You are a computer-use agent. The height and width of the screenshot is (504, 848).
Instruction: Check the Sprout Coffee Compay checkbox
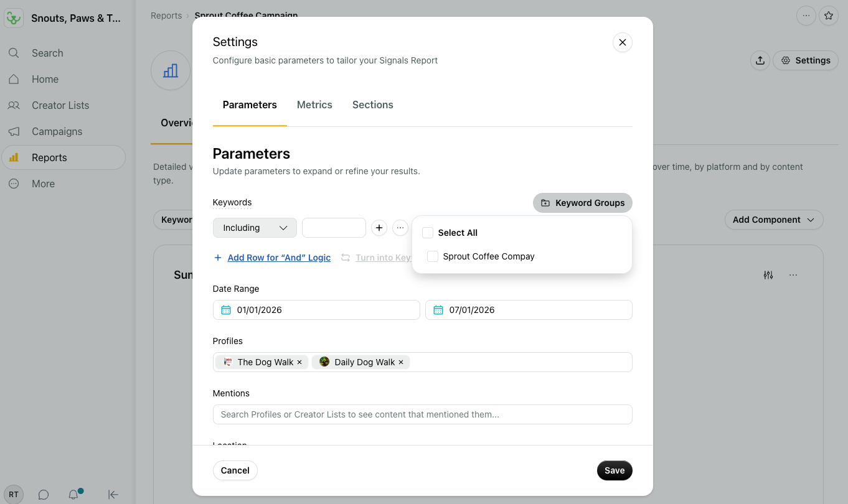click(x=433, y=256)
